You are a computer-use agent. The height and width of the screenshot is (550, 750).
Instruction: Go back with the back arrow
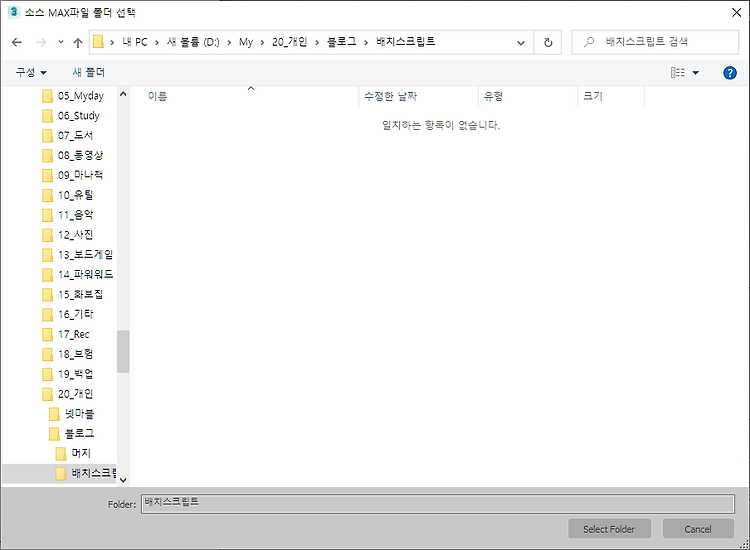point(17,43)
